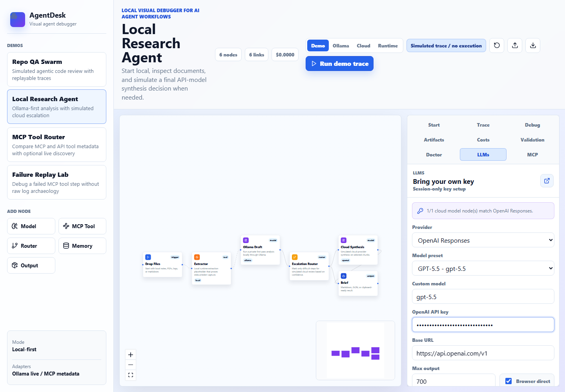Image resolution: width=565 pixels, height=392 pixels.
Task: Click the 6 links stat chip
Action: [x=257, y=54]
